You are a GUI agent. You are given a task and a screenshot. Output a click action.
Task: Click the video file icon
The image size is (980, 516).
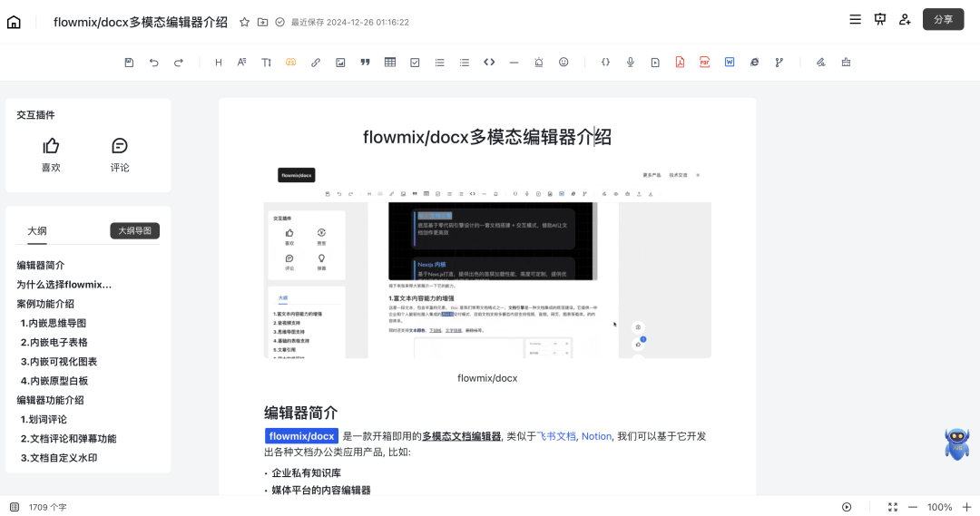click(655, 63)
